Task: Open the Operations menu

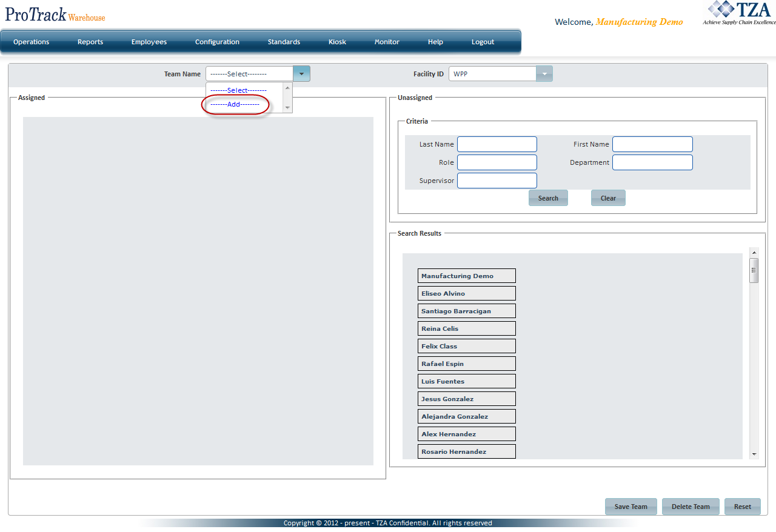Action: point(32,42)
